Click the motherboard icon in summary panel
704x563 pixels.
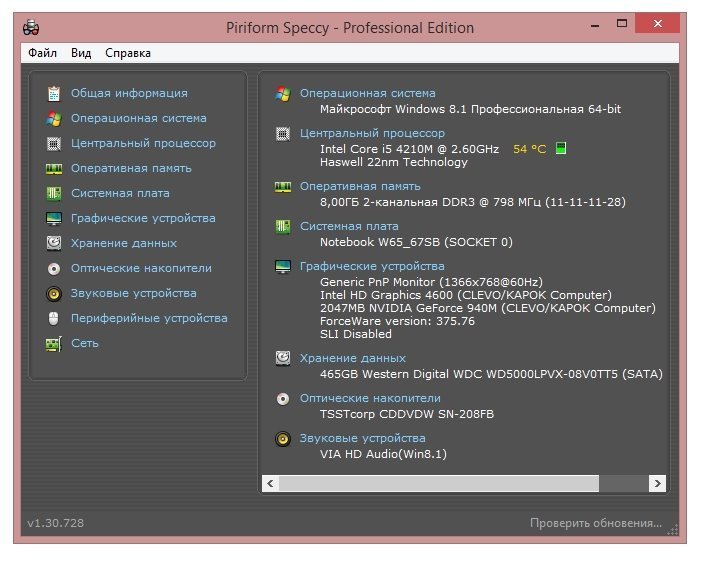coord(283,226)
